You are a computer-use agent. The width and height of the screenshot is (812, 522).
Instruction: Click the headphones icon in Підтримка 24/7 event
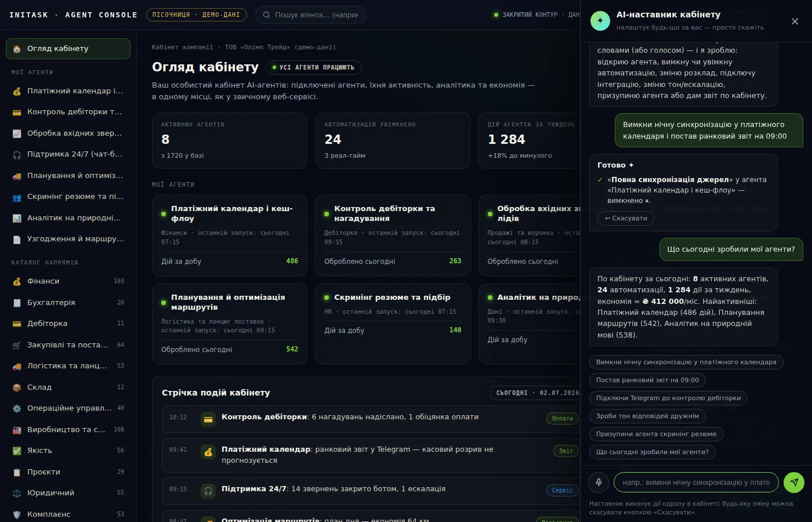click(208, 491)
